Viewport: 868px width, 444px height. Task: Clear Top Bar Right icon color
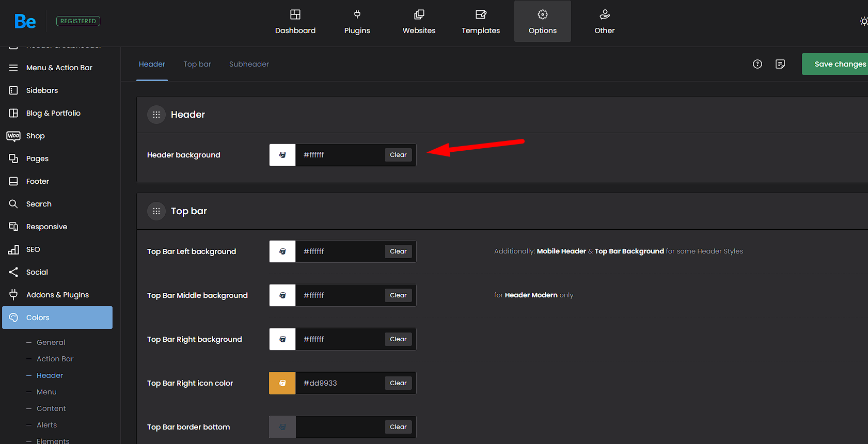tap(398, 383)
